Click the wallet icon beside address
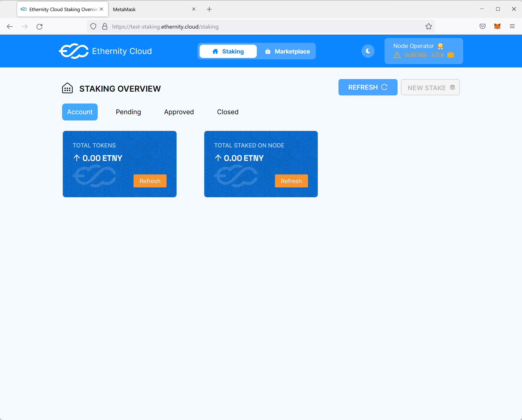This screenshot has height=420, width=522. [450, 55]
